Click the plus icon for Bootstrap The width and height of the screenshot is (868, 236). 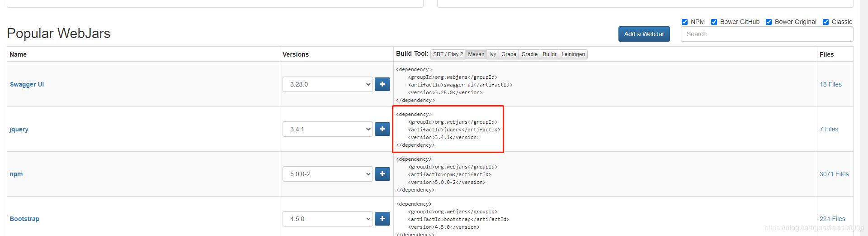382,219
